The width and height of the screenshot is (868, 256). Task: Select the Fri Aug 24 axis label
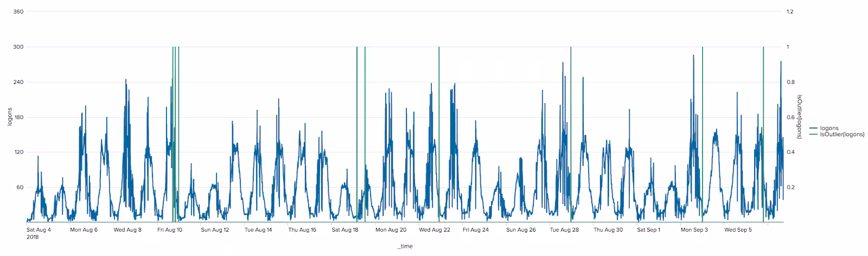pyautogui.click(x=476, y=230)
